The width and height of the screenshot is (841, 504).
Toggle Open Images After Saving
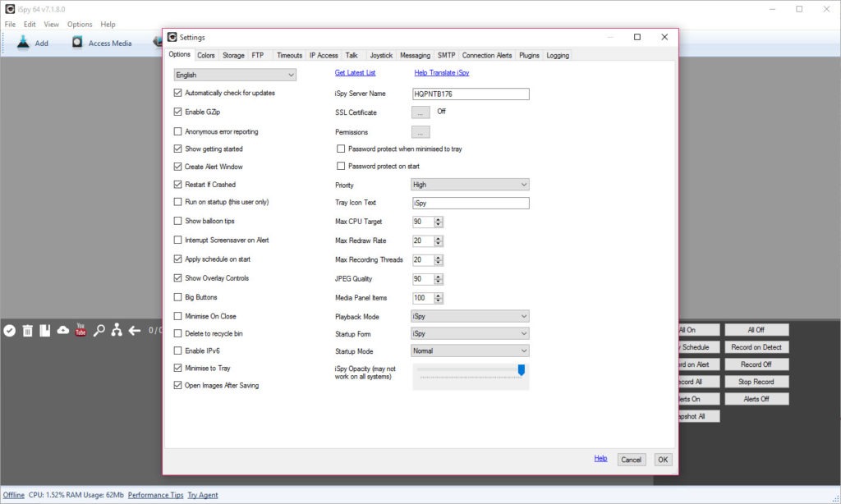click(x=177, y=385)
